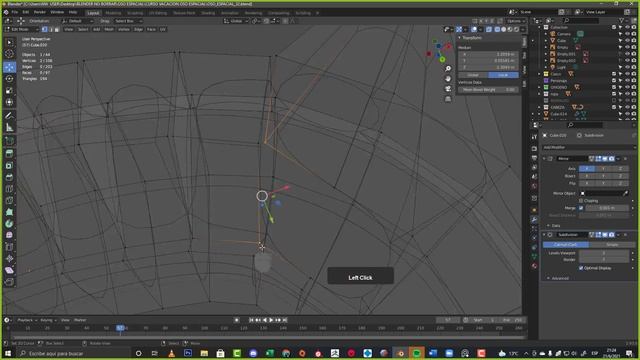Viewport: 640px width, 360px height.
Task: Toggle Mirror Axis Y button
Action: pyautogui.click(x=603, y=169)
